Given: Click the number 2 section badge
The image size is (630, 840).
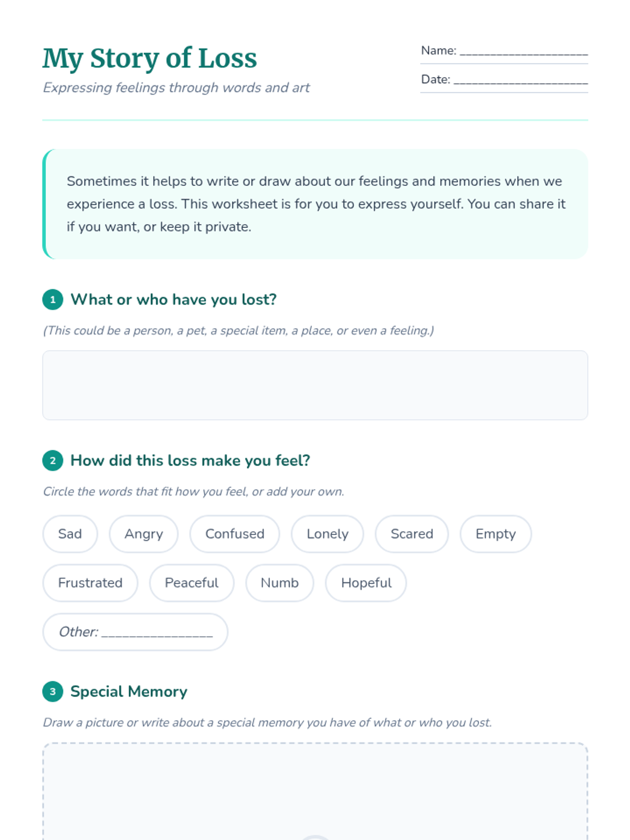Looking at the screenshot, I should coord(52,460).
